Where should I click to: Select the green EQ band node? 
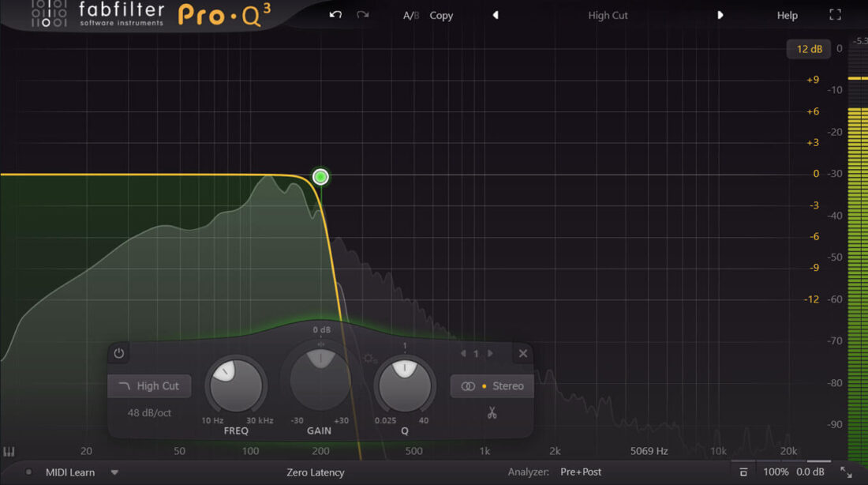320,177
